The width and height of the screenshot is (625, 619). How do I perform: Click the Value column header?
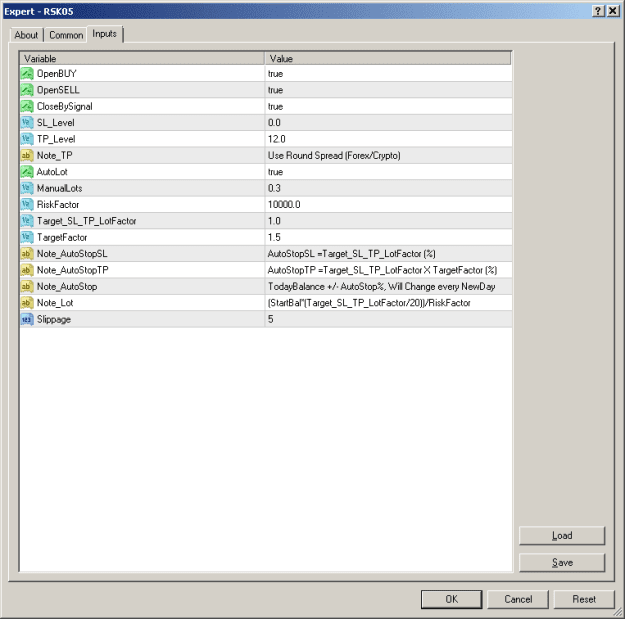pos(388,59)
